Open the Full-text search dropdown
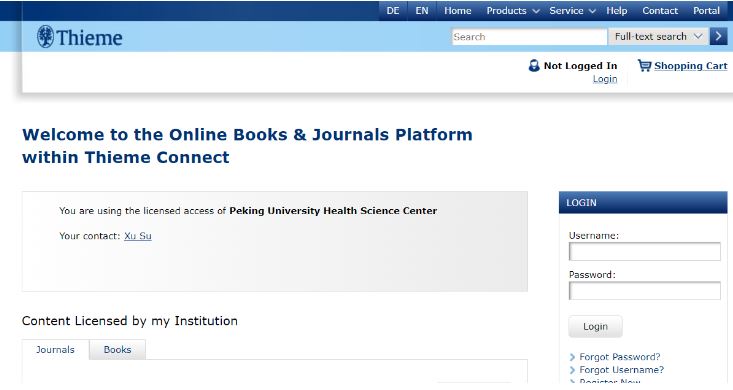 coord(658,36)
